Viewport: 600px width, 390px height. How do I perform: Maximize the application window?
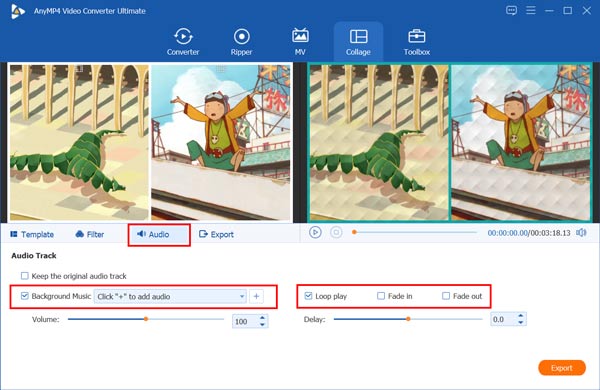point(568,11)
